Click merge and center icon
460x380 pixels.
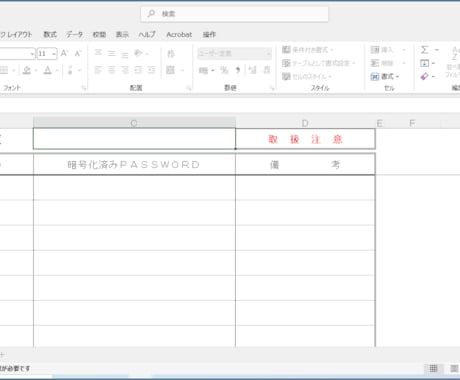point(170,70)
